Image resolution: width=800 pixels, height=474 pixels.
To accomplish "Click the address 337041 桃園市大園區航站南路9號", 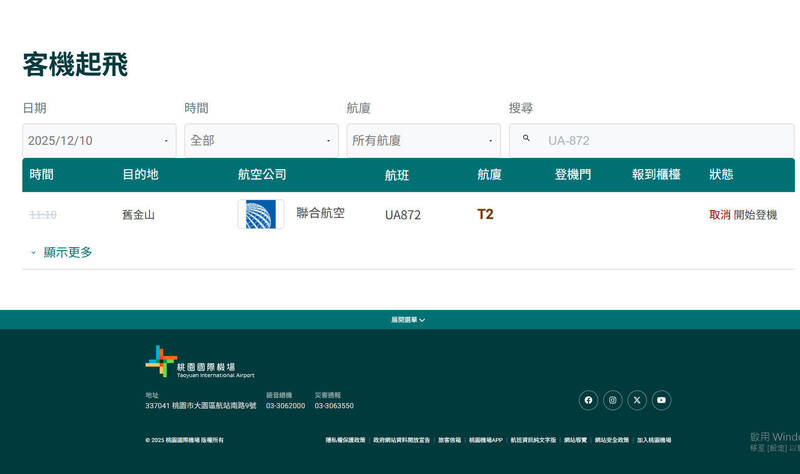I will click(201, 406).
